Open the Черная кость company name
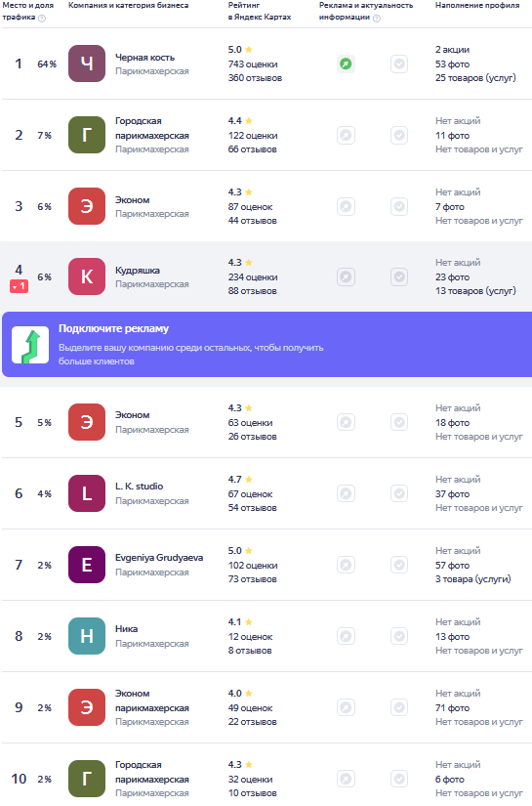This screenshot has width=532, height=806. (x=144, y=58)
